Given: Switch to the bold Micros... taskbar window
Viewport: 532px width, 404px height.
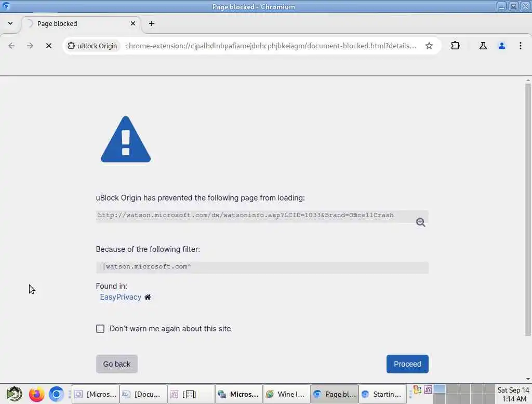Looking at the screenshot, I should [239, 394].
